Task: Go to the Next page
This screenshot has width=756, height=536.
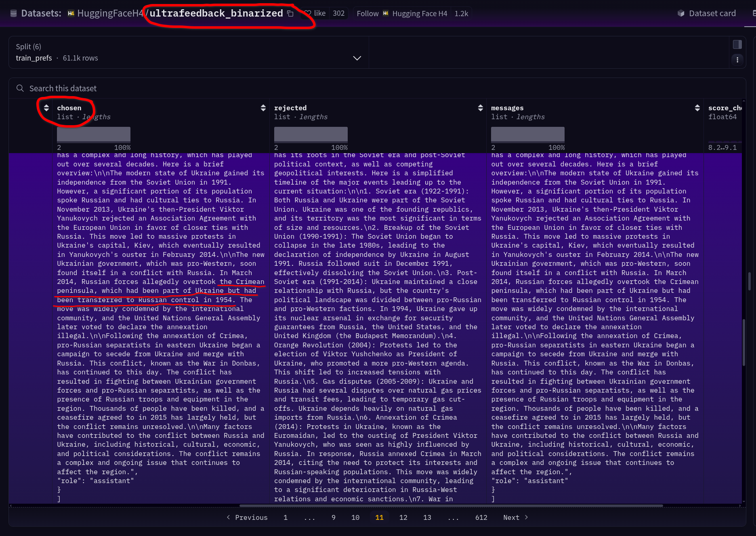Action: coord(516,517)
